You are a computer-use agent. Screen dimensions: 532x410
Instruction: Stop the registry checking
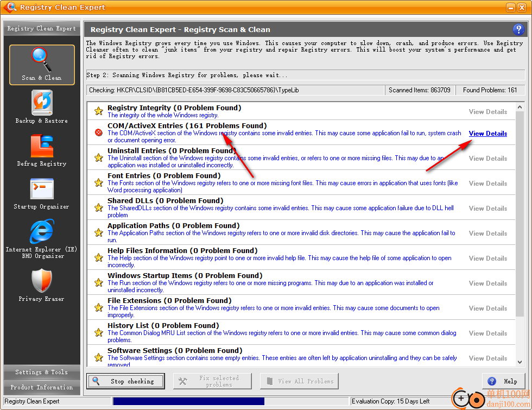(125, 381)
